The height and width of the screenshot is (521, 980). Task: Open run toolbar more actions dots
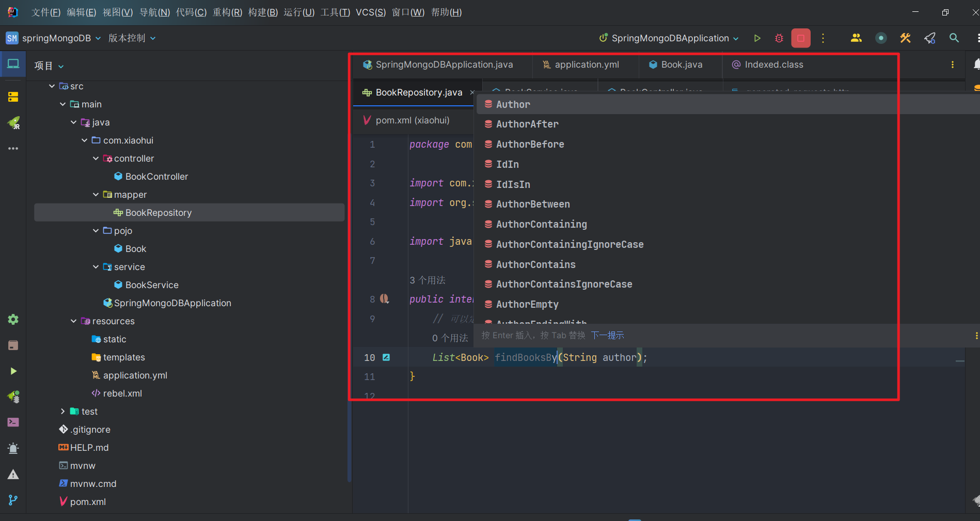point(823,38)
